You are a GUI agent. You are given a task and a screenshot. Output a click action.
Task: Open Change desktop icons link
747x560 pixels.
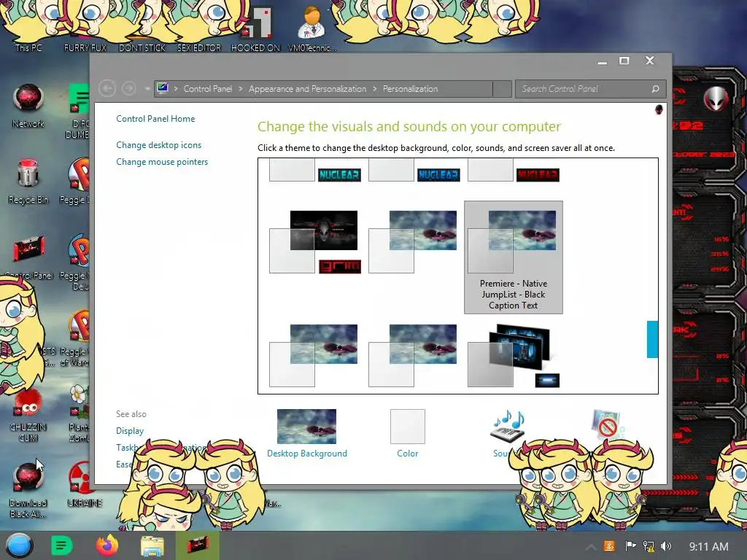point(158,145)
